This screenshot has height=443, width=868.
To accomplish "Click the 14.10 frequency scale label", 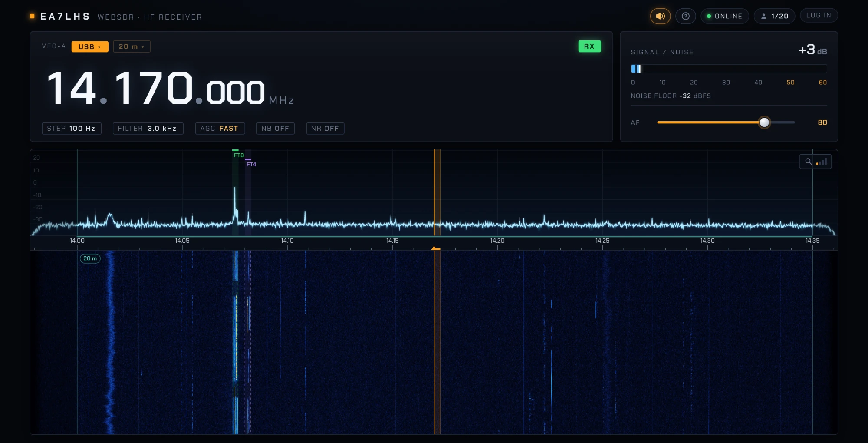I will (287, 241).
